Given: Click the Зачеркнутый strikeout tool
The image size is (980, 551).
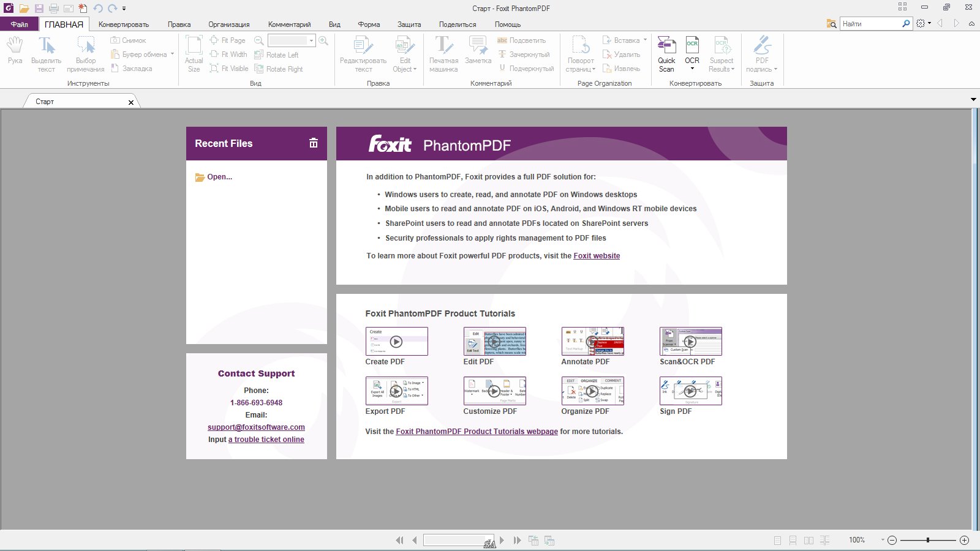Looking at the screenshot, I should tap(524, 54).
